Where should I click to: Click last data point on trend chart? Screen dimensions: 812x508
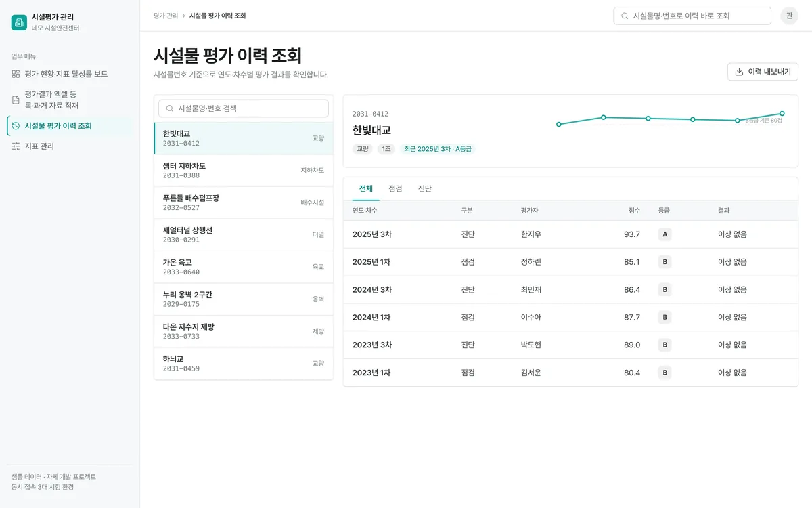(x=782, y=113)
